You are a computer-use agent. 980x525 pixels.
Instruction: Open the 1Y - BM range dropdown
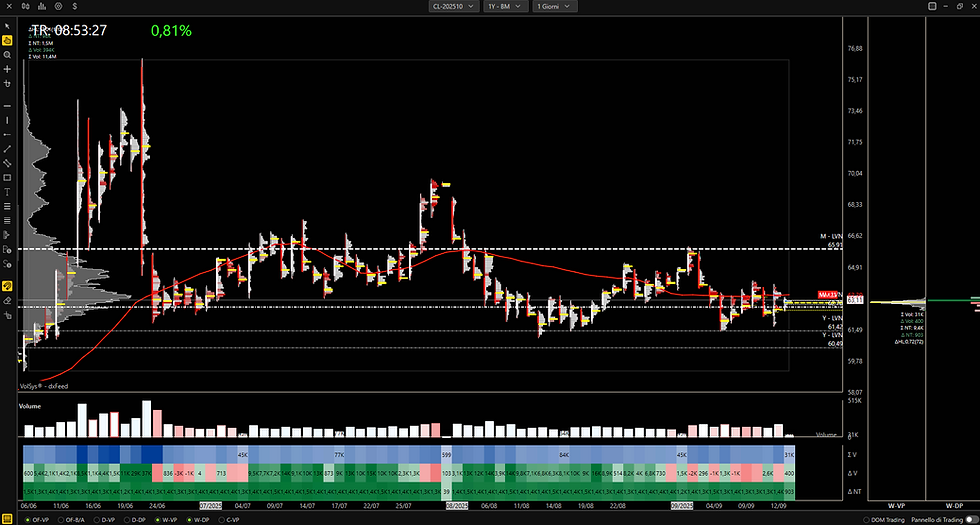tap(506, 6)
